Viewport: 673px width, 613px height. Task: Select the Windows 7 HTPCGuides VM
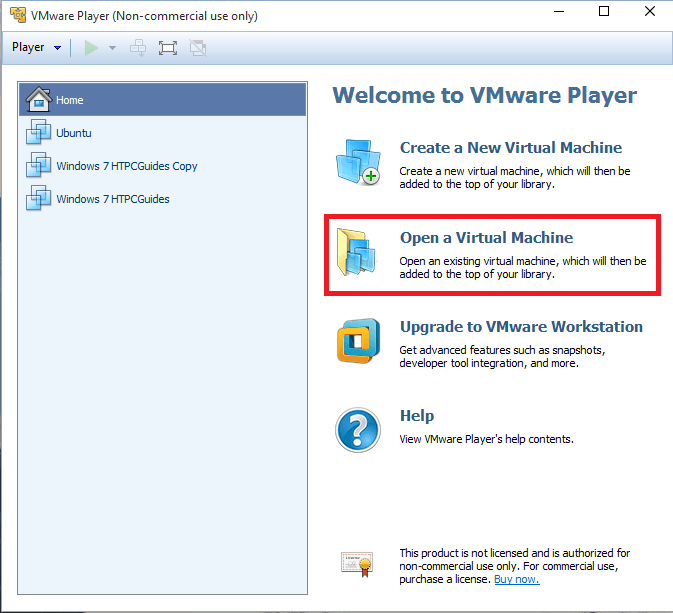pyautogui.click(x=112, y=199)
